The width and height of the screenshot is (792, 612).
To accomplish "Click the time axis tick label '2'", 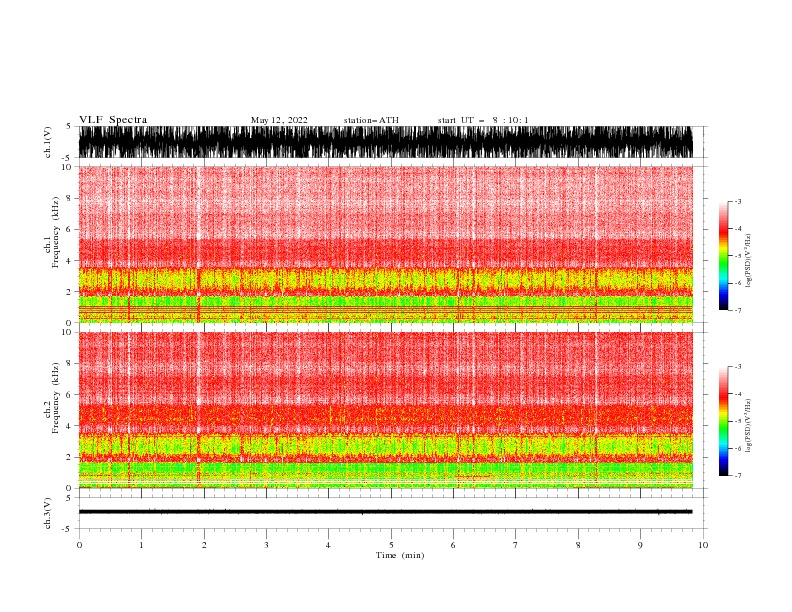I will (x=204, y=545).
